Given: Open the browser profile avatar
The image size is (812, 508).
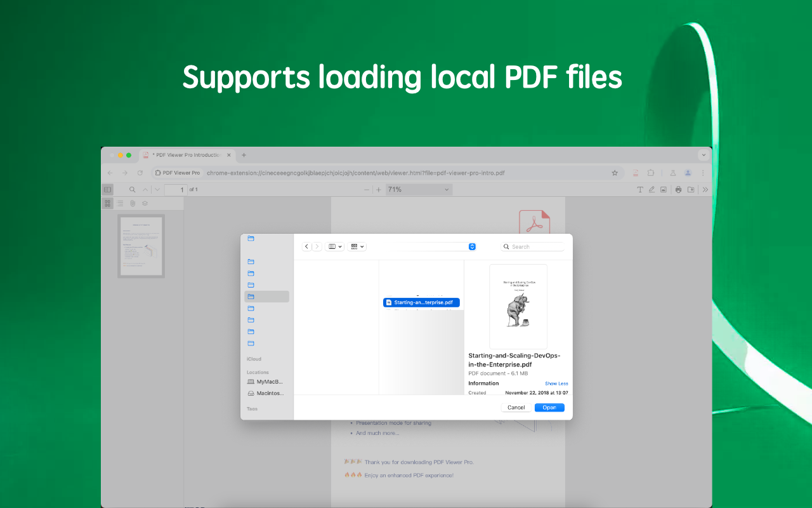Looking at the screenshot, I should point(688,173).
